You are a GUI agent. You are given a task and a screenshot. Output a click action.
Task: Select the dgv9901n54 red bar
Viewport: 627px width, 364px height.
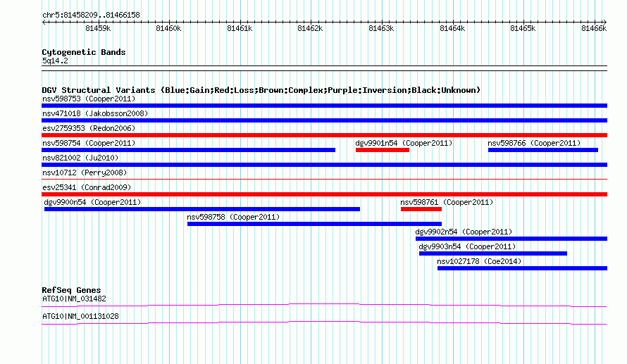(383, 150)
